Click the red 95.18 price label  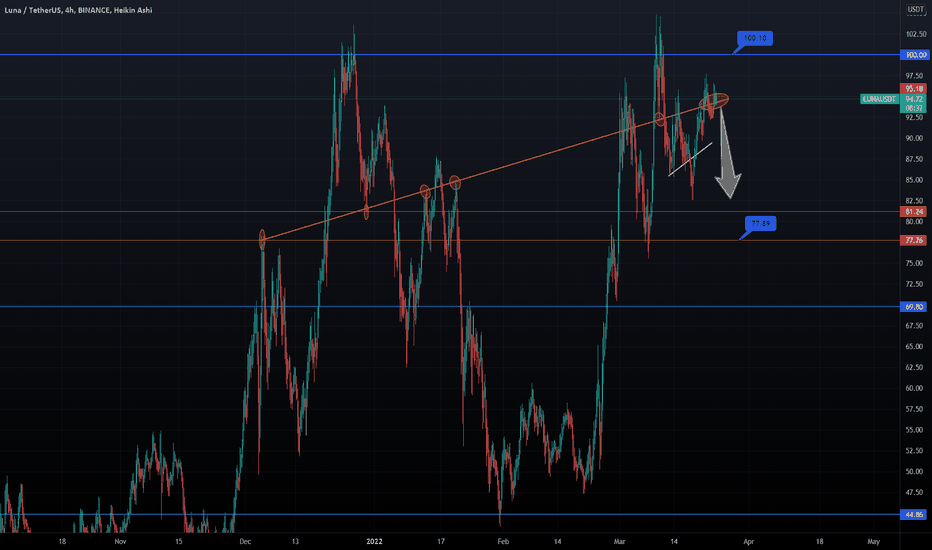tap(914, 89)
